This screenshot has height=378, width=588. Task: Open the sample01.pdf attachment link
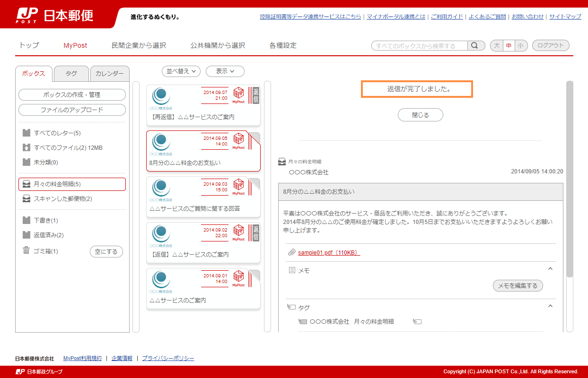pyautogui.click(x=329, y=252)
